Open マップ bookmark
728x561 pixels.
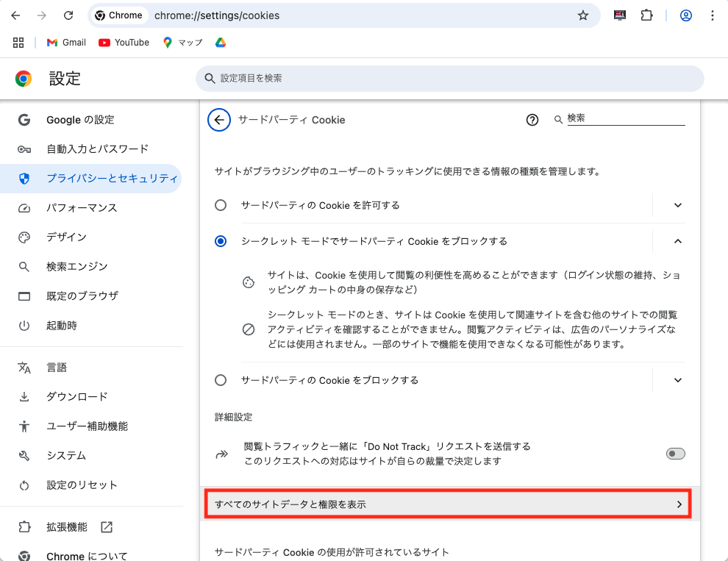click(x=183, y=43)
